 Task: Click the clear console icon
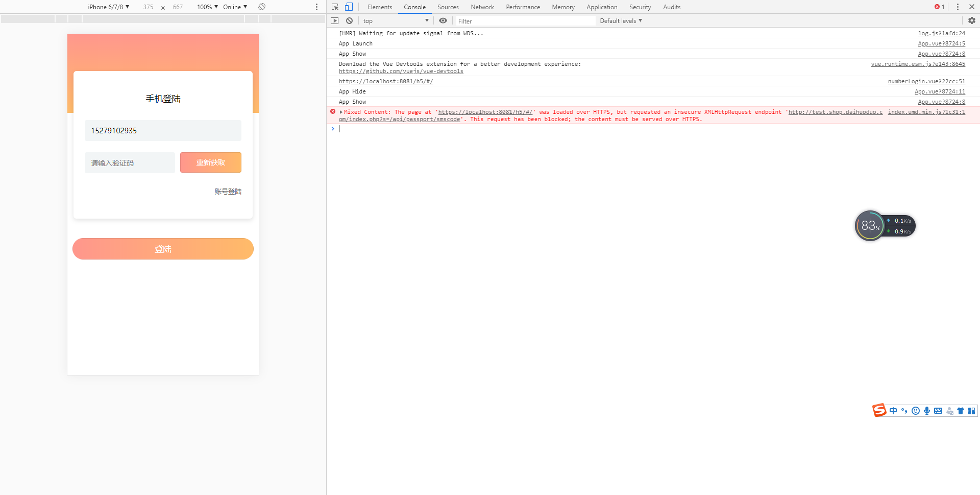point(349,20)
